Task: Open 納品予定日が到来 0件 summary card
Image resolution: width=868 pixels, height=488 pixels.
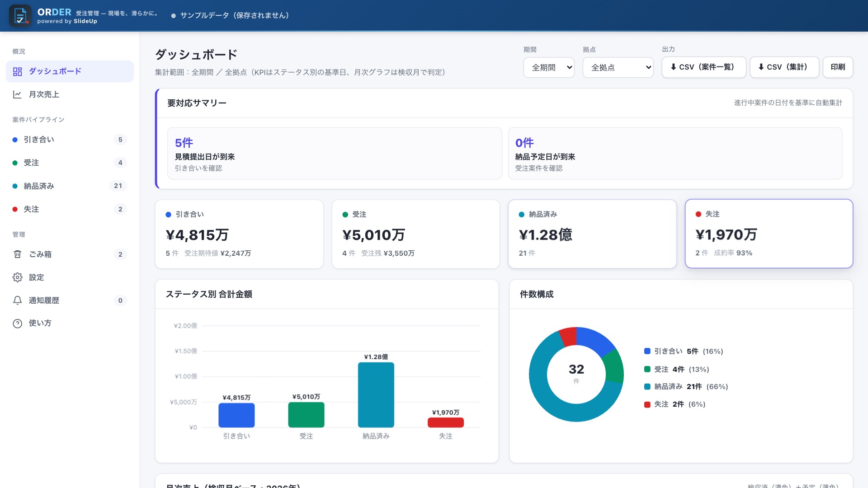Action: 675,153
